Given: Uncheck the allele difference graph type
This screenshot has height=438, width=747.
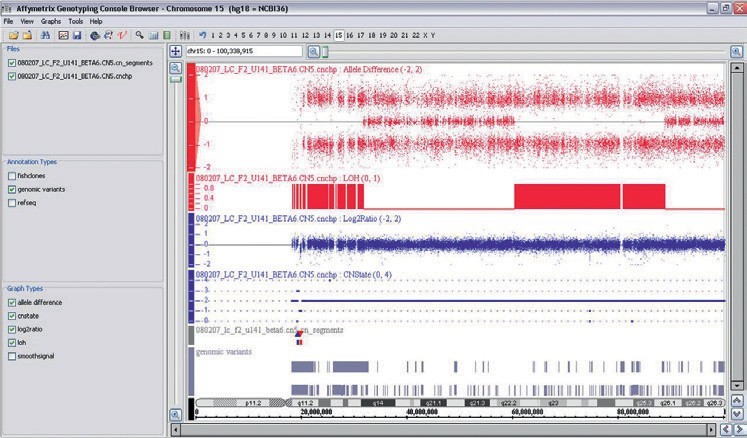Looking at the screenshot, I should [12, 303].
